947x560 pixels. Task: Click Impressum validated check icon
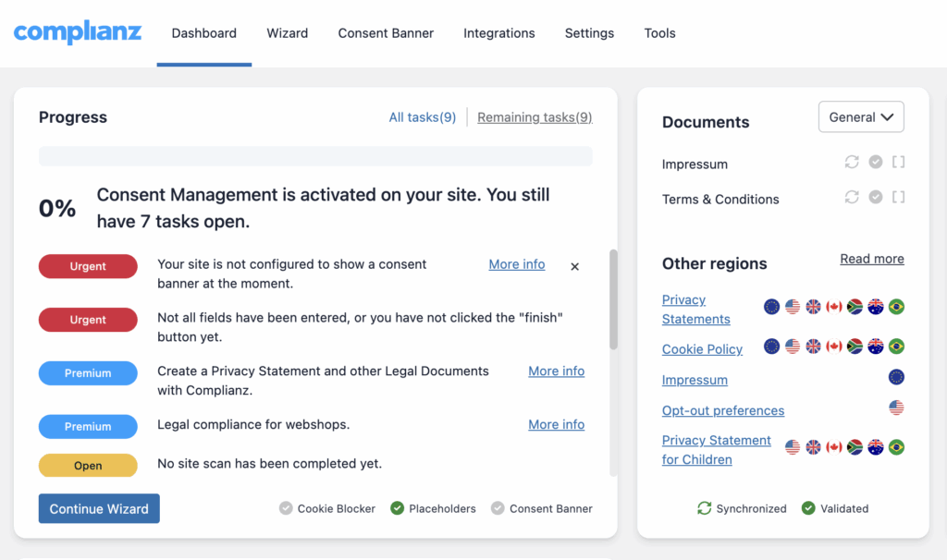[x=876, y=162]
